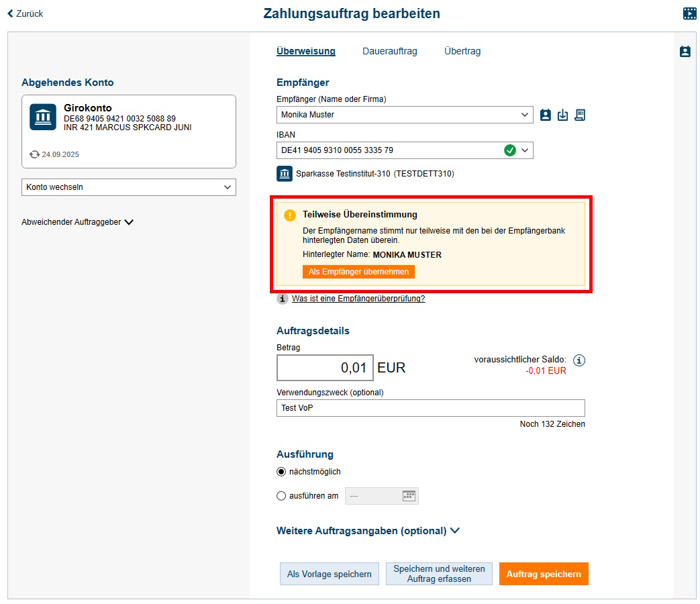Open the Was ist eine Empfängerüberprüfung link

[x=358, y=299]
